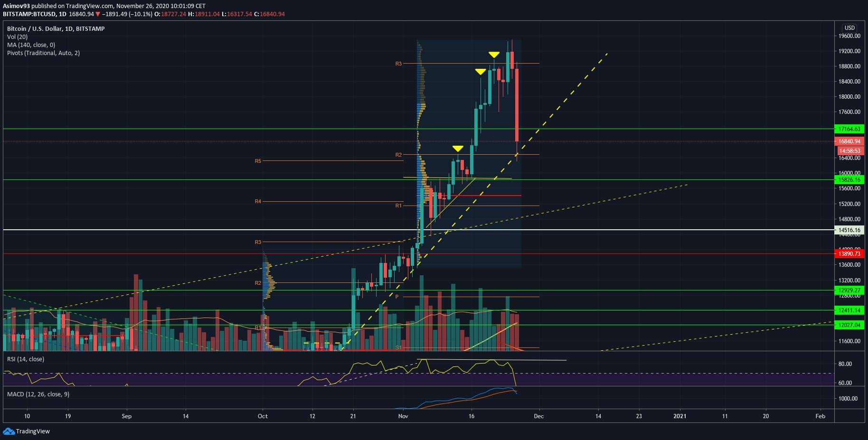Click the red 13890.73 price level label
This screenshot has width=868, height=440.
tap(849, 254)
